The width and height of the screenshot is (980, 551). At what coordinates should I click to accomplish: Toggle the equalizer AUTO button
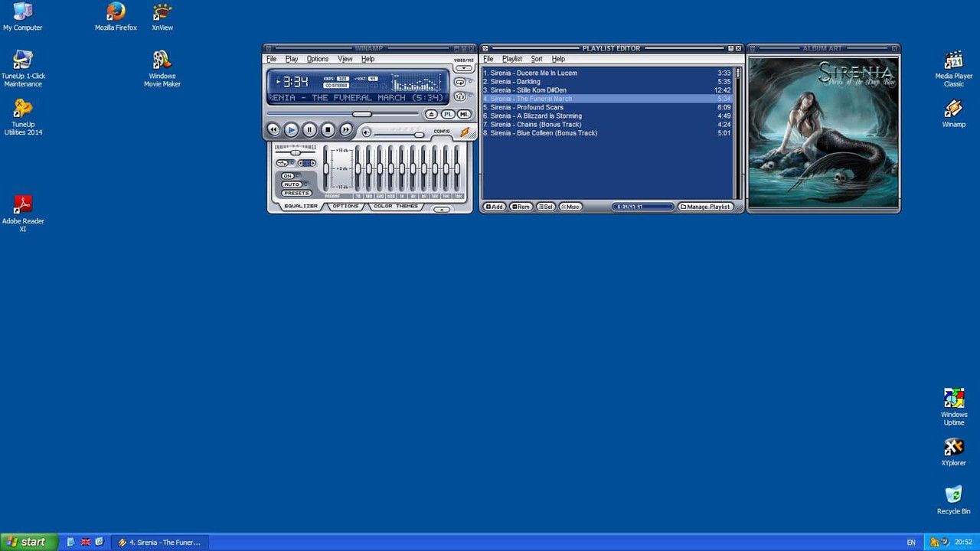292,184
